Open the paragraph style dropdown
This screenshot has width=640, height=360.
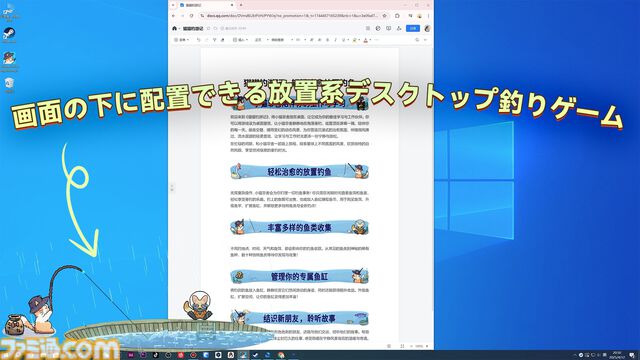click(x=261, y=40)
